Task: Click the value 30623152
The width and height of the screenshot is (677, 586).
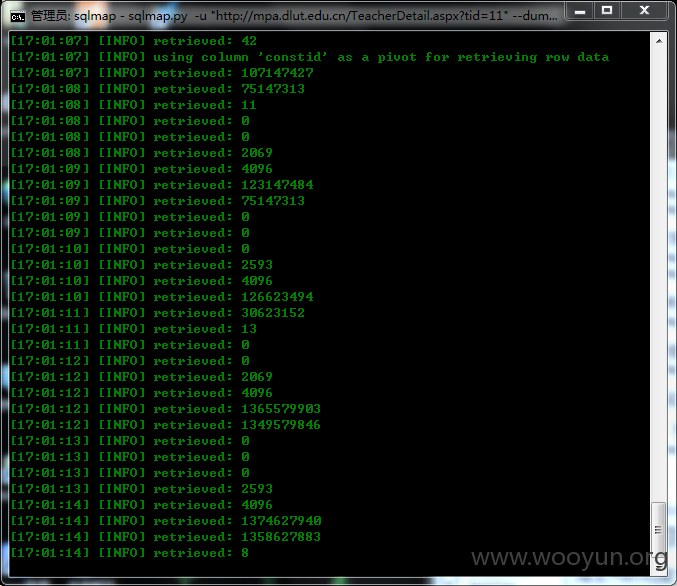Action: 273,313
